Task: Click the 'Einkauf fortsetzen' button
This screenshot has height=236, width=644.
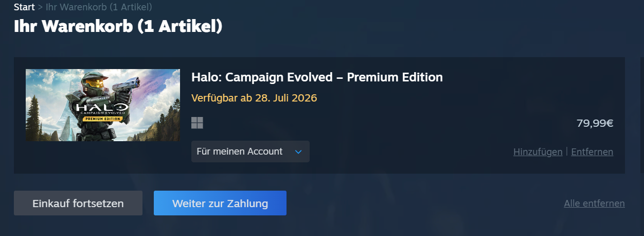Action: [x=78, y=203]
